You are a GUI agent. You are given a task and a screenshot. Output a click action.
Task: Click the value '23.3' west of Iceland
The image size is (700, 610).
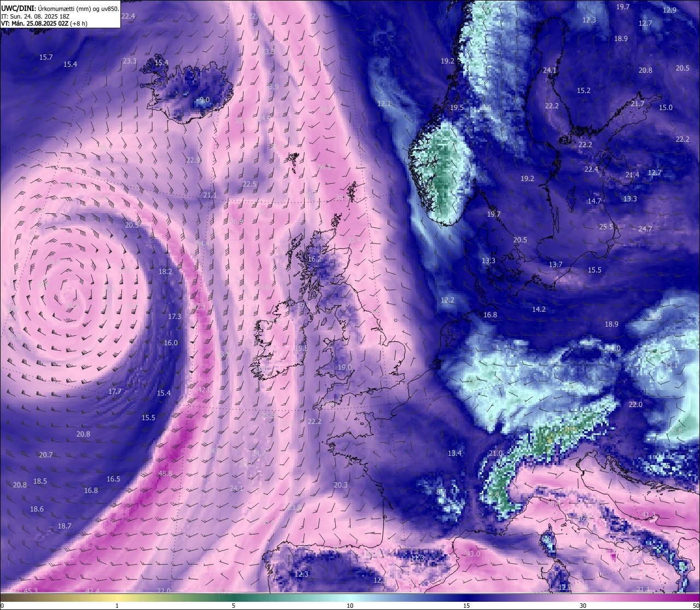[130, 61]
